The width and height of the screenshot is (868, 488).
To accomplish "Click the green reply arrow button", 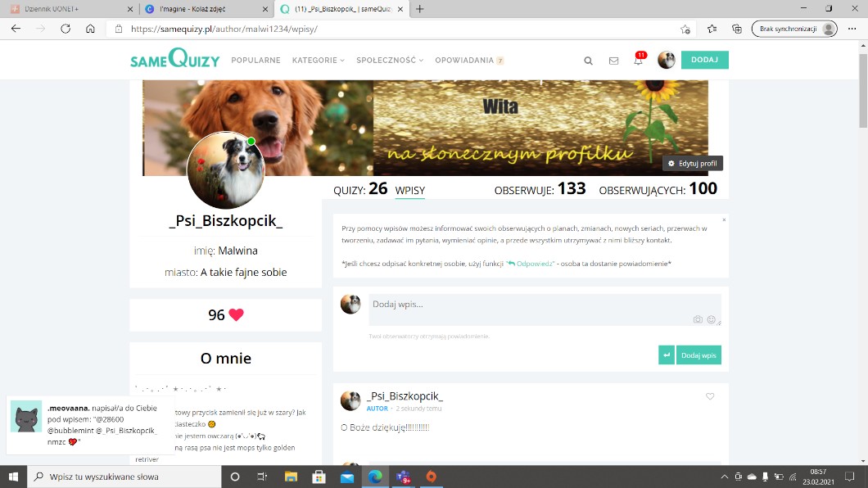I will click(667, 355).
